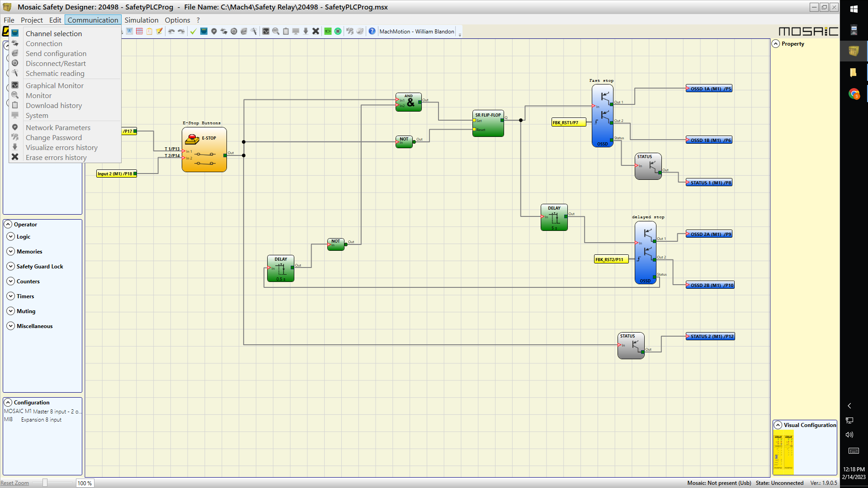The image size is (868, 488).
Task: Click the zoom slider handle
Action: point(45,483)
